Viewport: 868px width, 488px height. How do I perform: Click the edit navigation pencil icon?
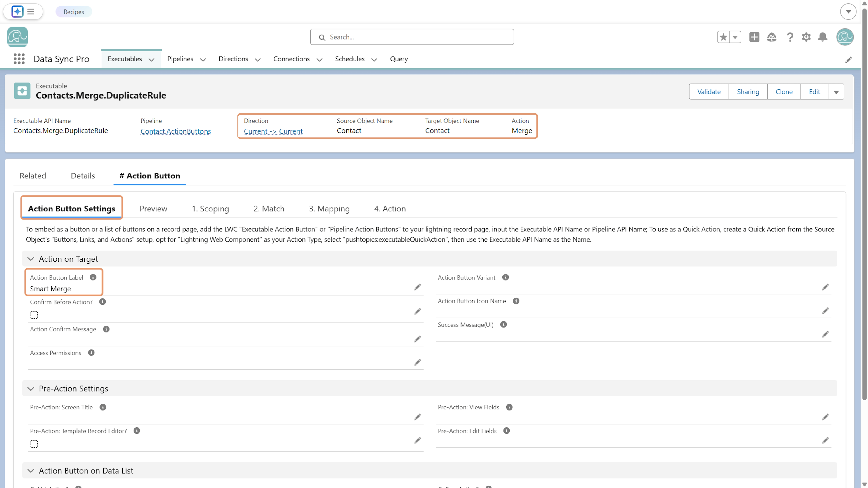(x=849, y=60)
